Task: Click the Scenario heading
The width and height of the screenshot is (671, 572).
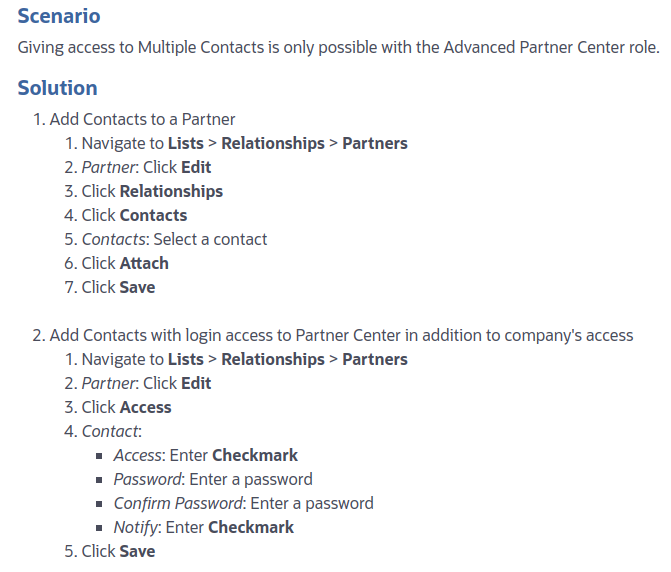Action: tap(59, 17)
